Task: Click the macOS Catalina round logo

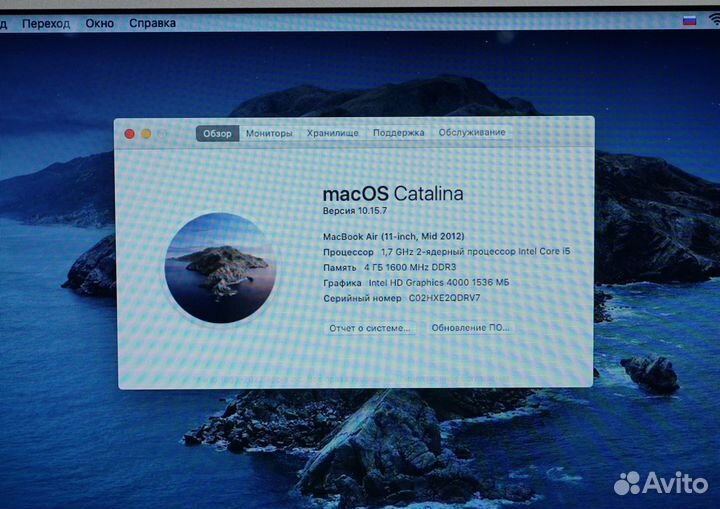Action: pyautogui.click(x=220, y=268)
